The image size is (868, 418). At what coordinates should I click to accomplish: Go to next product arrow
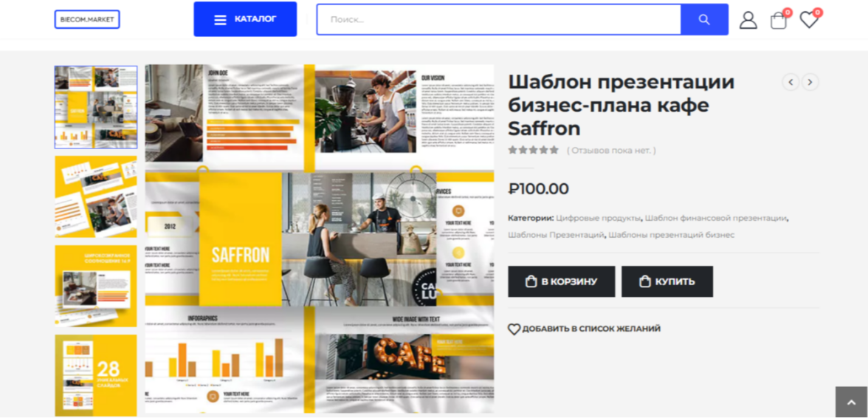point(810,83)
